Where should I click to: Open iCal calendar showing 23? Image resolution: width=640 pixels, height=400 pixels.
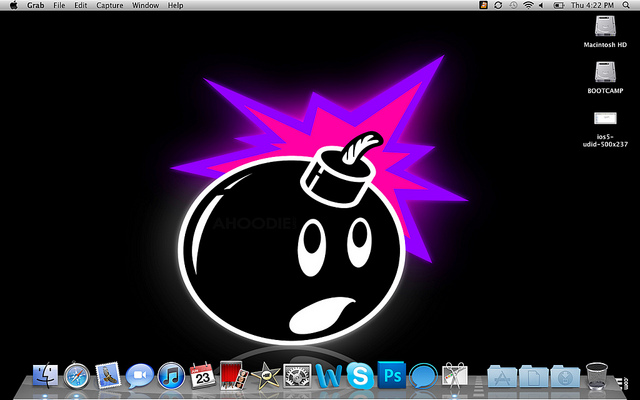202,375
